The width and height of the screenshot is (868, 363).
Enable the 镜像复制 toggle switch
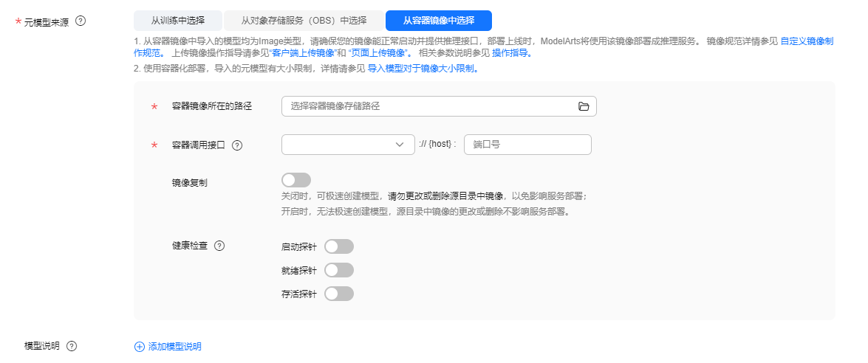[x=296, y=180]
